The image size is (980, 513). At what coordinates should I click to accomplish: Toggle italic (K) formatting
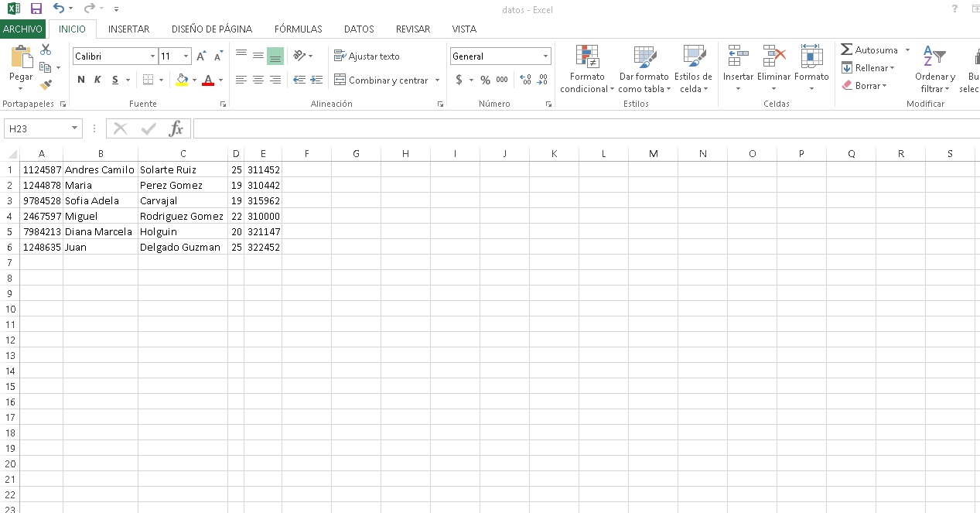point(97,80)
